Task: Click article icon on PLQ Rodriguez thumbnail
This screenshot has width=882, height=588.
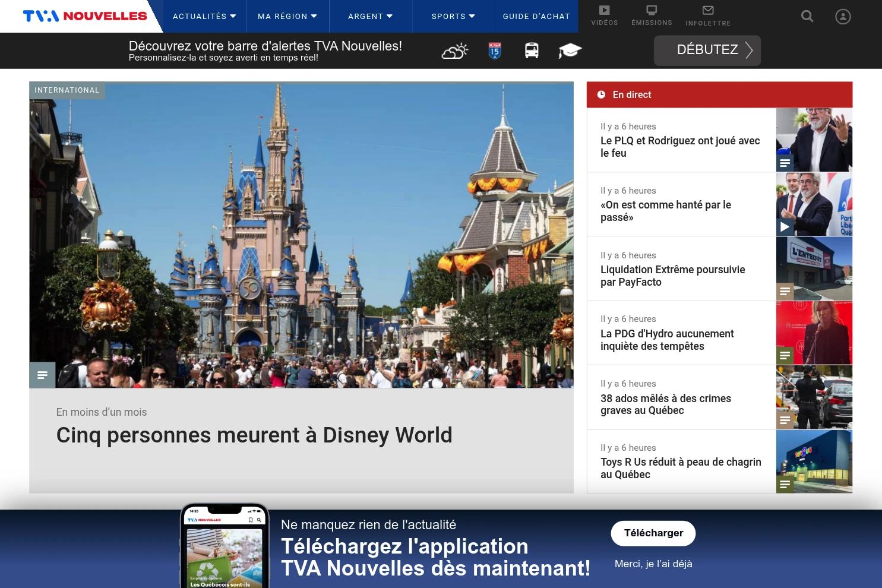Action: pos(785,163)
